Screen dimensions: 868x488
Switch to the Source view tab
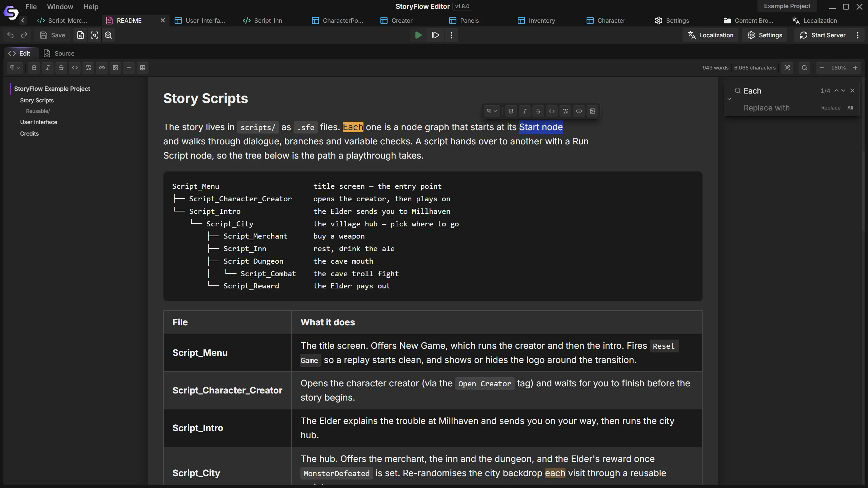[x=59, y=54]
